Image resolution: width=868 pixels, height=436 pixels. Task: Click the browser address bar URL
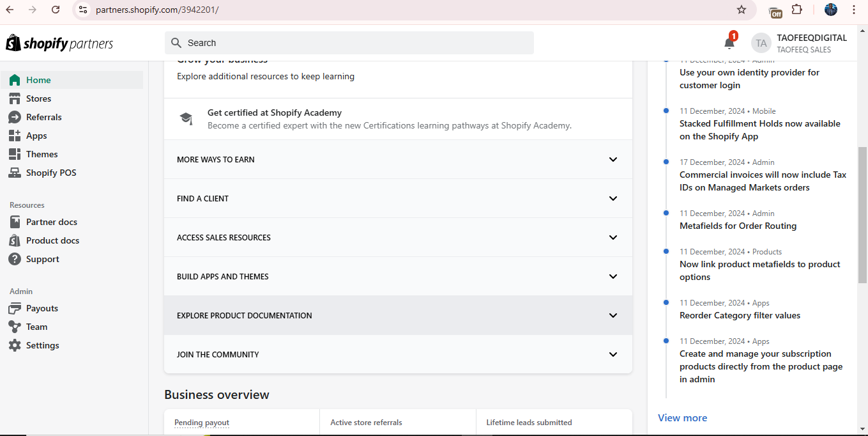[x=157, y=10]
